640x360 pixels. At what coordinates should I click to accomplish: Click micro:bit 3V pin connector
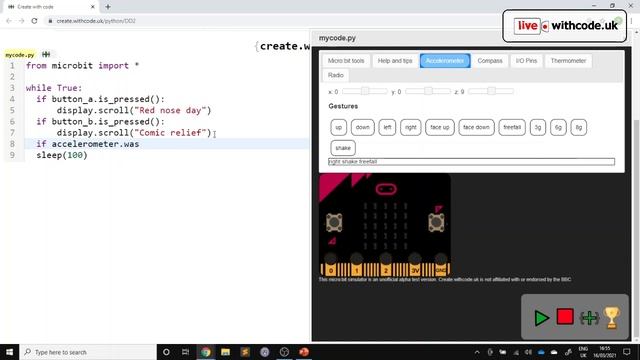pyautogui.click(x=415, y=270)
